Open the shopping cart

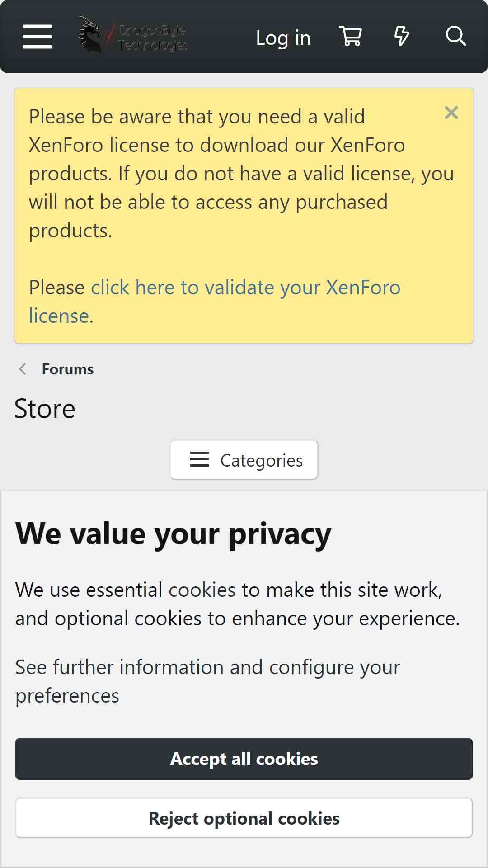pos(351,36)
